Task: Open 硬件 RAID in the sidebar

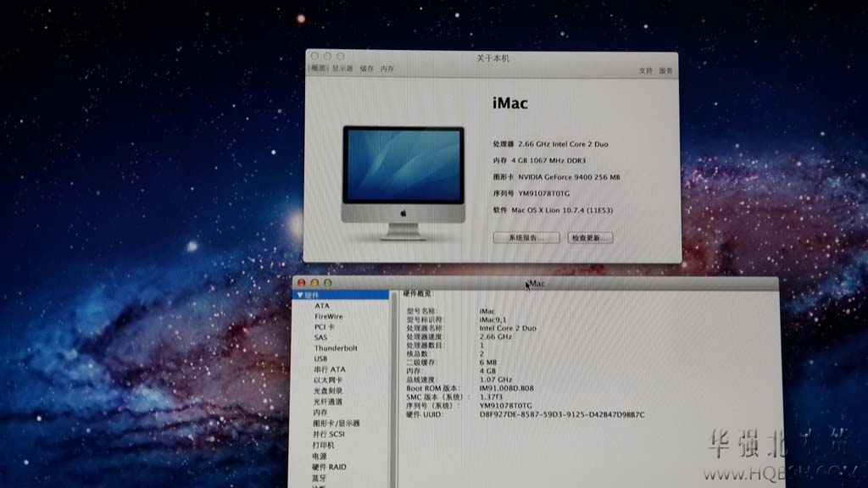Action: (x=329, y=467)
